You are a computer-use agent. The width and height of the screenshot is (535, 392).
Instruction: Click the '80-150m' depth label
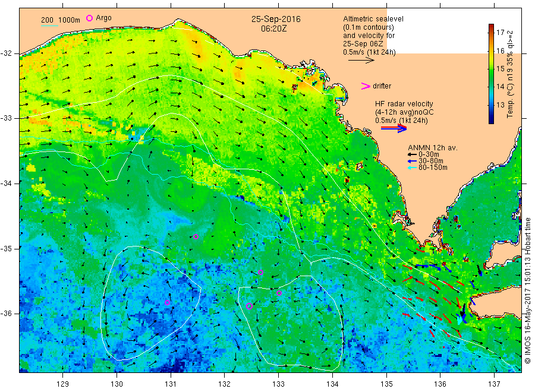point(433,167)
